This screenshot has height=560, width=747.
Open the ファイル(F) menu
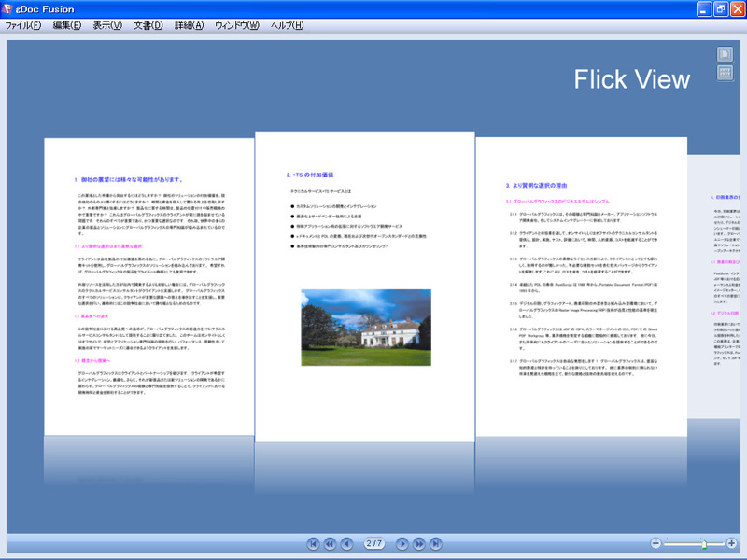pyautogui.click(x=22, y=26)
